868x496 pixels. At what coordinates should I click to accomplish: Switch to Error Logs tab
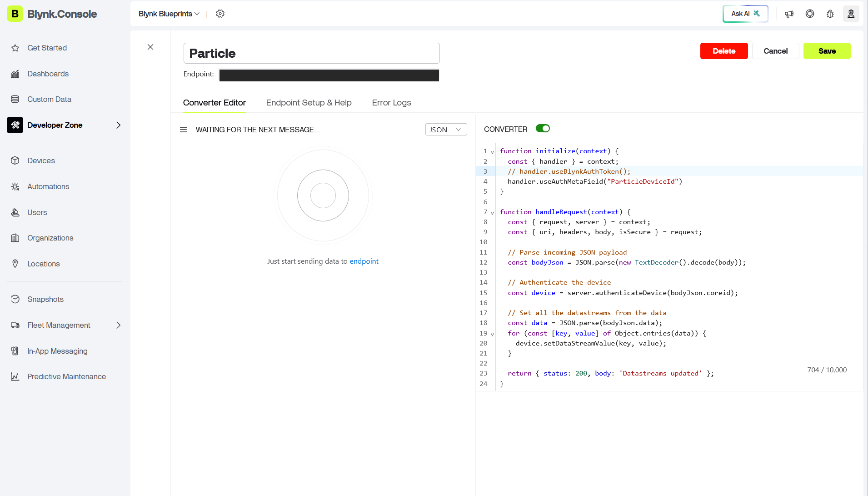[x=392, y=103]
